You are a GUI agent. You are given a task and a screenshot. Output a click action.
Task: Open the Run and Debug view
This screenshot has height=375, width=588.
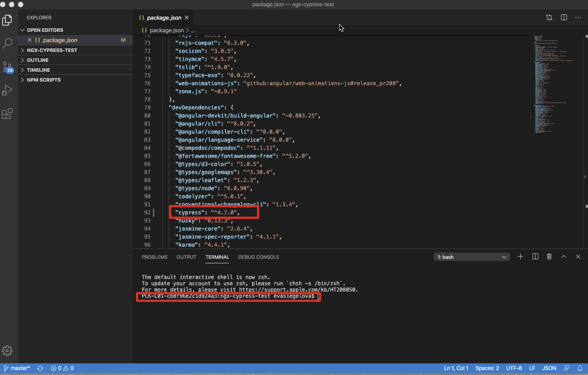7,90
